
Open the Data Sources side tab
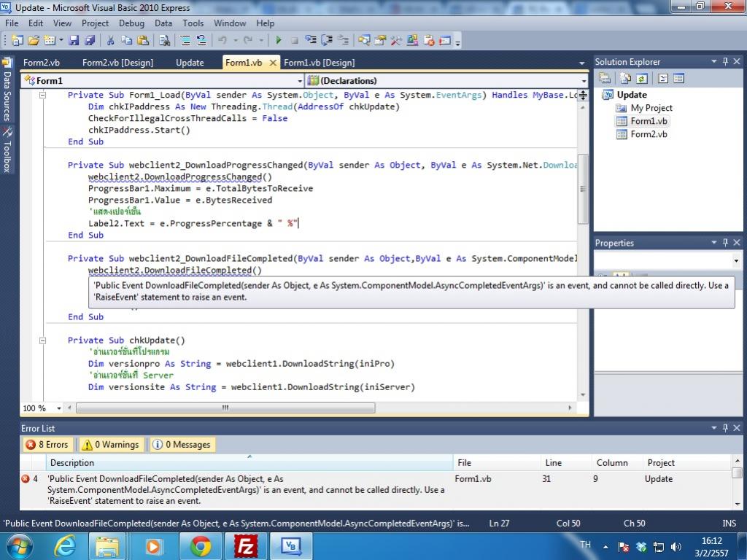pos(7,90)
